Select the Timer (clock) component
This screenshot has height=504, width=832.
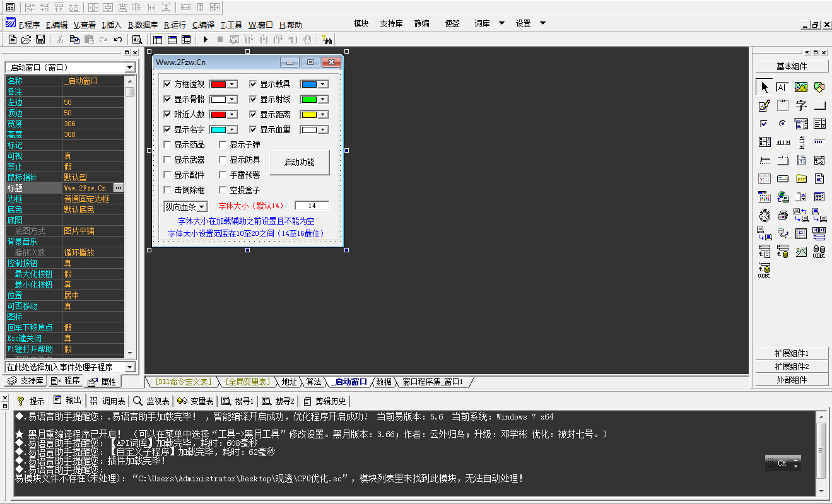click(x=765, y=215)
